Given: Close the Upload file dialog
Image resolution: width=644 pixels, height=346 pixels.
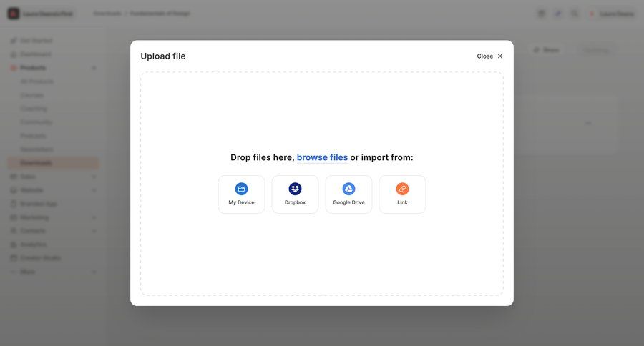Looking at the screenshot, I should click(489, 56).
